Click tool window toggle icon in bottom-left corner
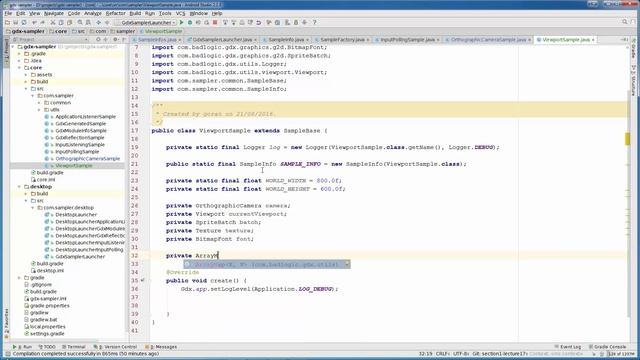Image resolution: width=640 pixels, height=360 pixels. (7, 354)
